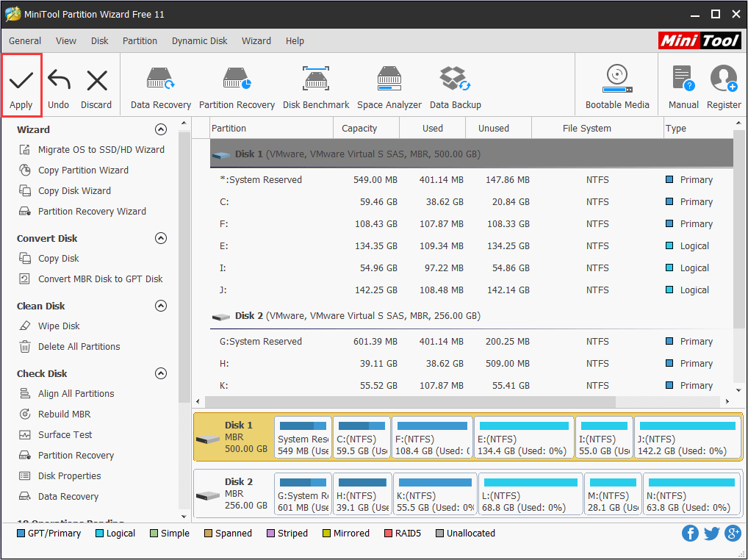Undo the last operation

(x=59, y=89)
